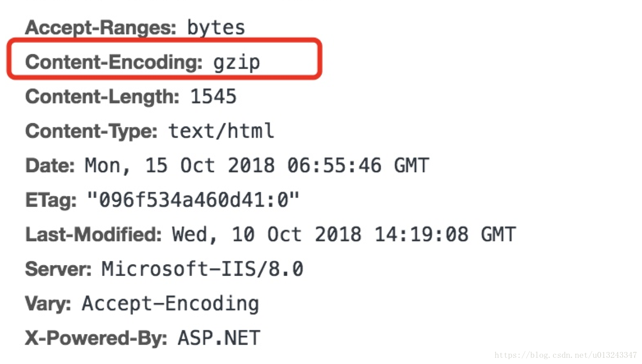Viewport: 642px width, 364px height.
Task: Select the text/html content type value
Action: [x=221, y=131]
